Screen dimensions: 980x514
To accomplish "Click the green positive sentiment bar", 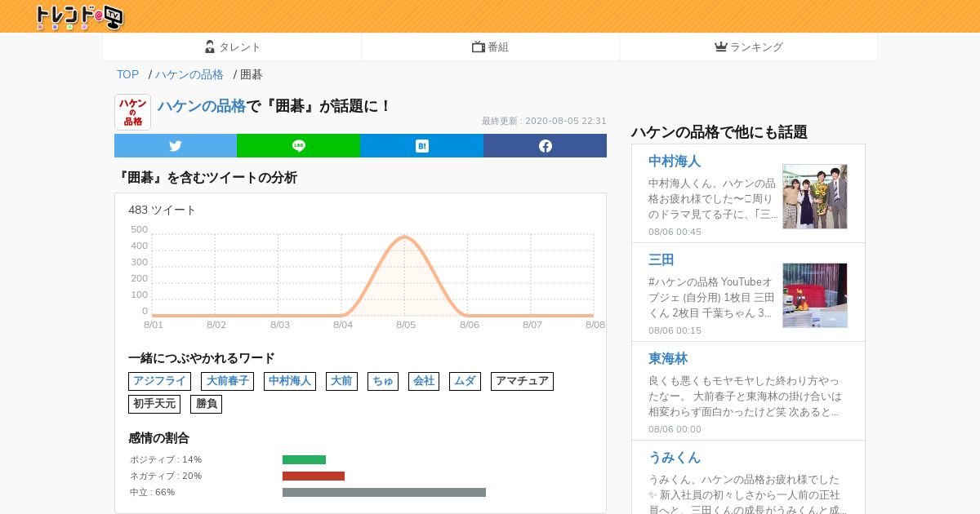I will pyautogui.click(x=304, y=459).
